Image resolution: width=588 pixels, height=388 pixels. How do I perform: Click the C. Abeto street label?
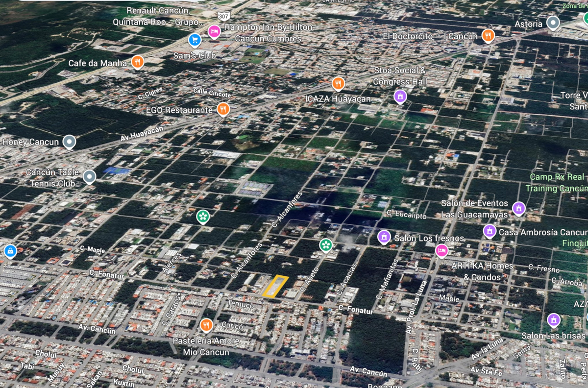(310, 279)
